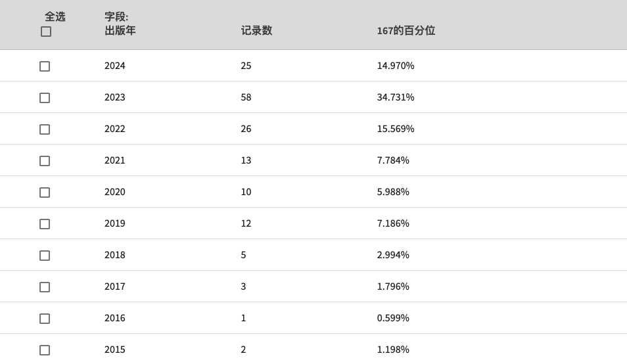Check the 全选 select-all checkbox
The width and height of the screenshot is (627, 364).
pyautogui.click(x=46, y=32)
